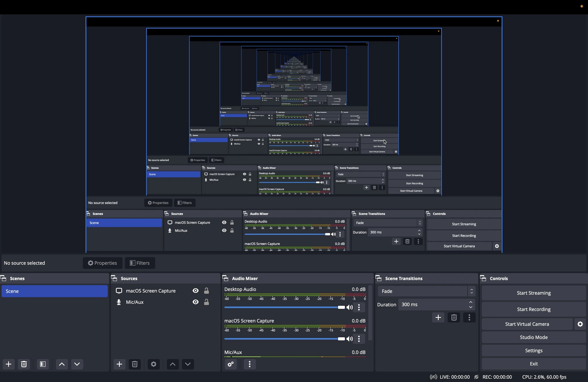Open advanced audio properties gears icon

click(x=231, y=364)
